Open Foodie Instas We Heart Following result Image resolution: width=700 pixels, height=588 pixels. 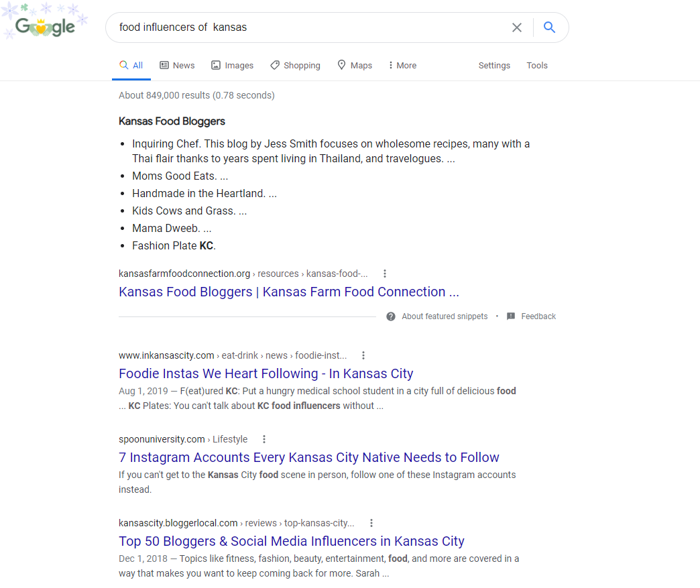[266, 373]
